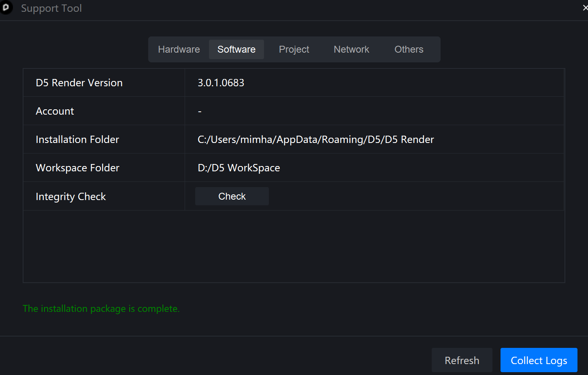Go to the Network tab
Image resolution: width=588 pixels, height=375 pixels.
(x=351, y=49)
